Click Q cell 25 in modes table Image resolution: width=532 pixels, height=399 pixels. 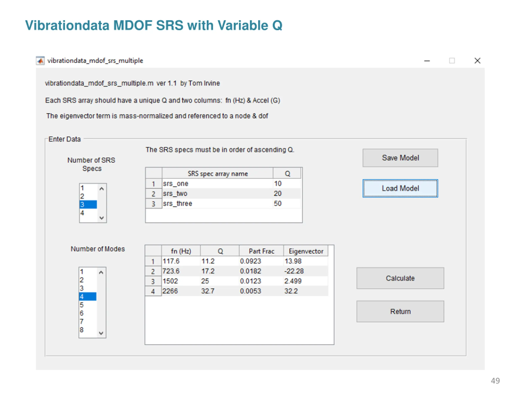(220, 281)
